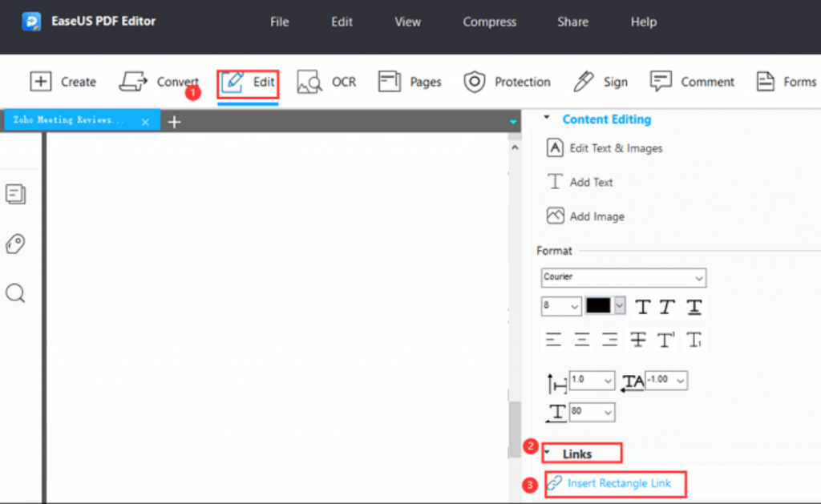Select the Sign tool
Screen dimensions: 821x504
pyautogui.click(x=601, y=81)
